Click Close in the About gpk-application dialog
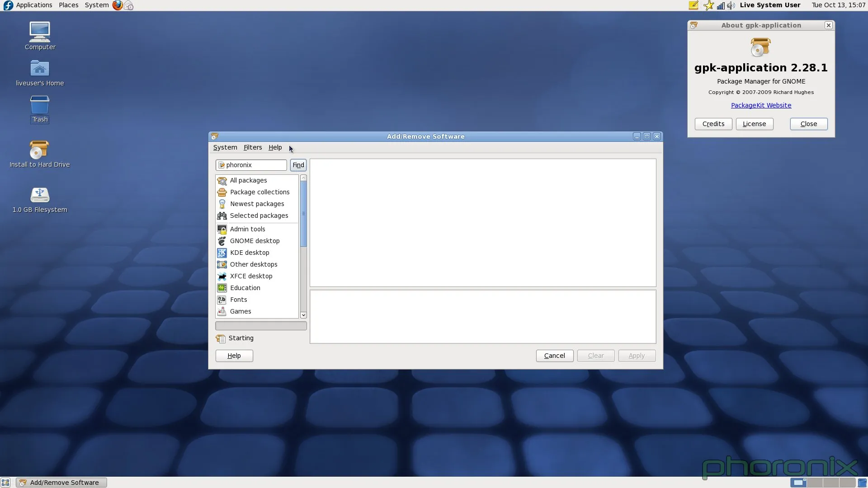This screenshot has width=868, height=488. [x=809, y=124]
